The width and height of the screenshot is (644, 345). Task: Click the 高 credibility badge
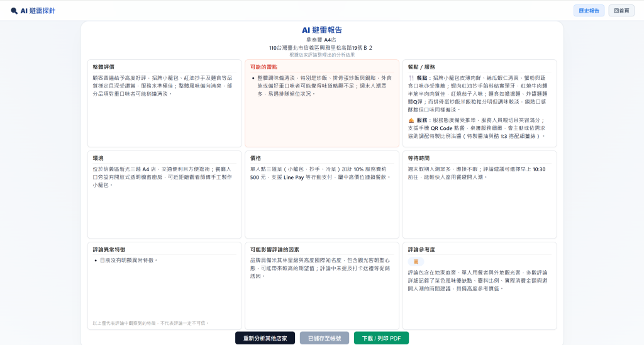tap(416, 261)
